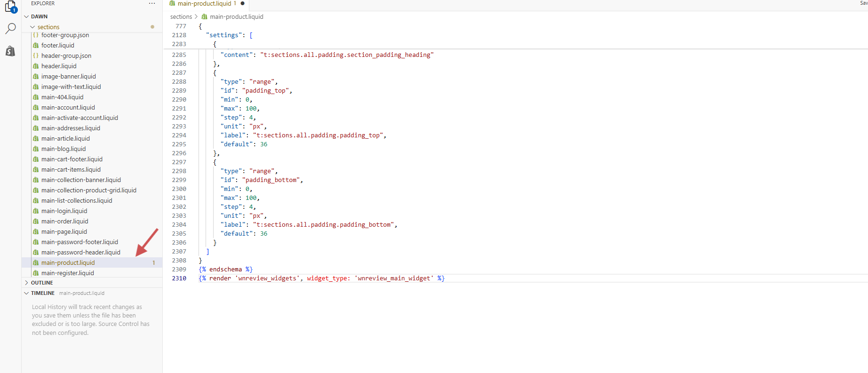Screen dimensions: 868x373
Task: Open the Search magnifier icon
Action: click(x=10, y=29)
